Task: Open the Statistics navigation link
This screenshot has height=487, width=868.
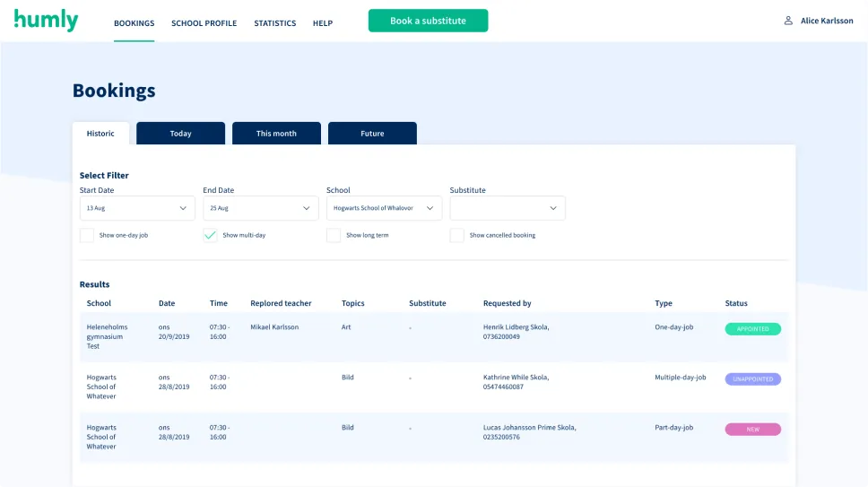Action: pos(274,23)
